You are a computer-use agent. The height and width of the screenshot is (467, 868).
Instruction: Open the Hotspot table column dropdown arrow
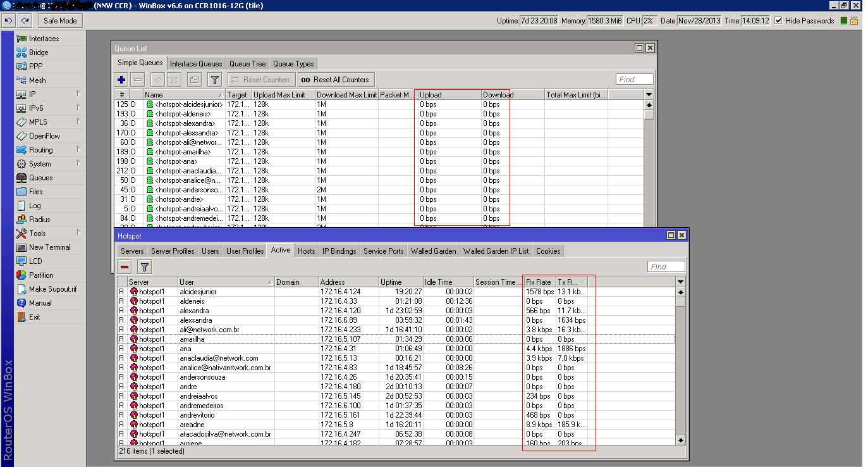pyautogui.click(x=680, y=282)
